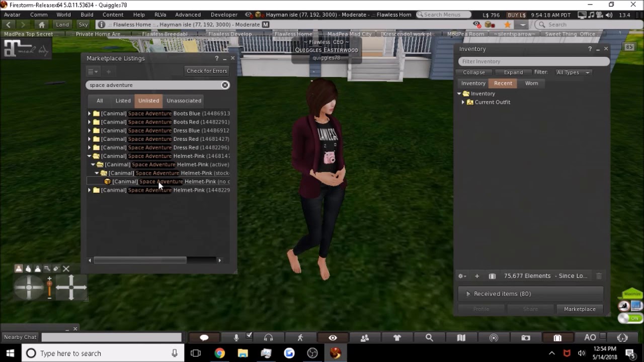Expand Boots Red listing folder
The width and height of the screenshot is (644, 362).
click(90, 122)
